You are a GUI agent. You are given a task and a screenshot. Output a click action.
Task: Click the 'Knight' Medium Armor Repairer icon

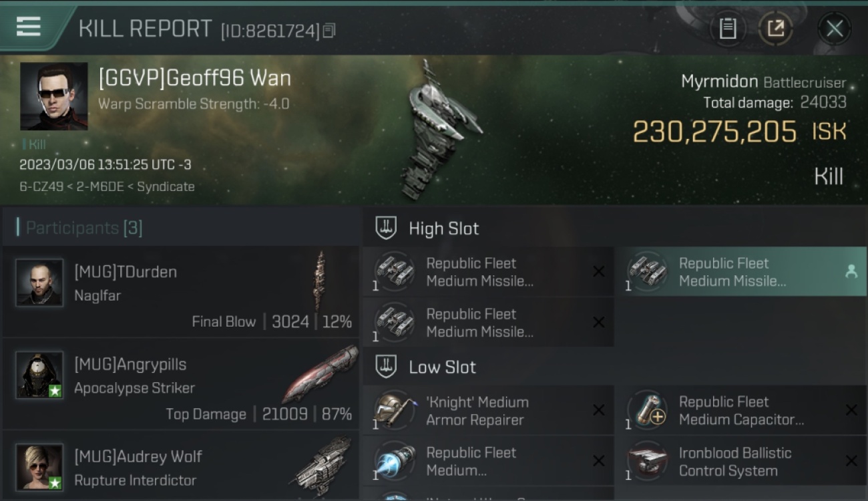394,410
